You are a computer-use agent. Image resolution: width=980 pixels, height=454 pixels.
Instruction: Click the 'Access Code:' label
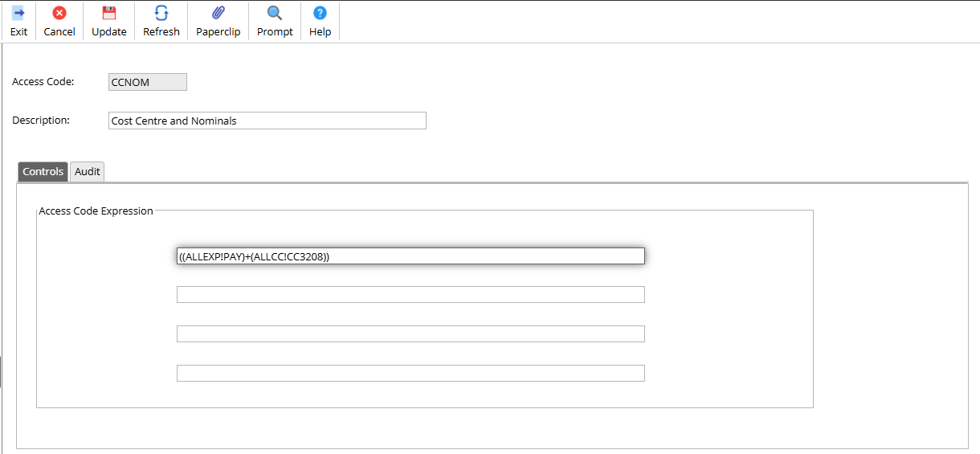tap(43, 81)
